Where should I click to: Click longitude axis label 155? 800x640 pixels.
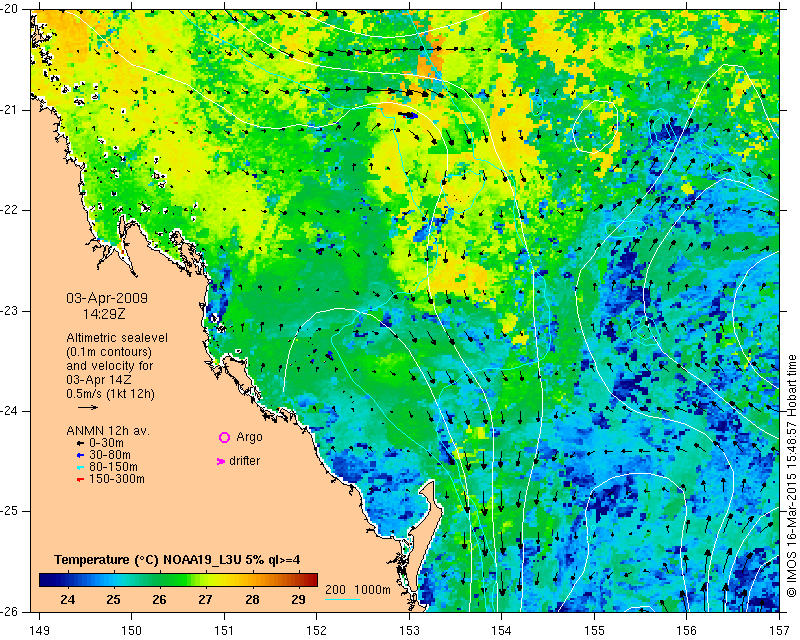[x=594, y=631]
